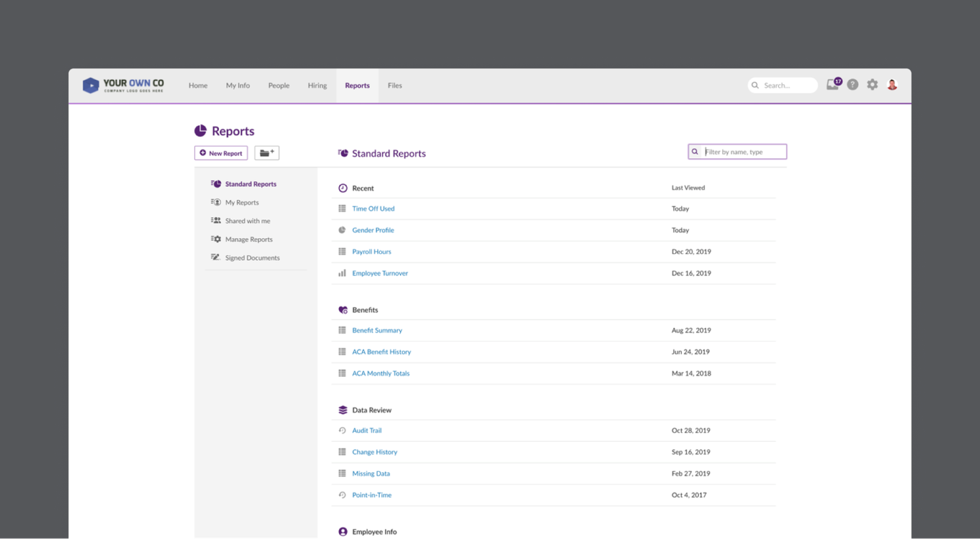Click the Manage Reports gear icon

coord(217,239)
